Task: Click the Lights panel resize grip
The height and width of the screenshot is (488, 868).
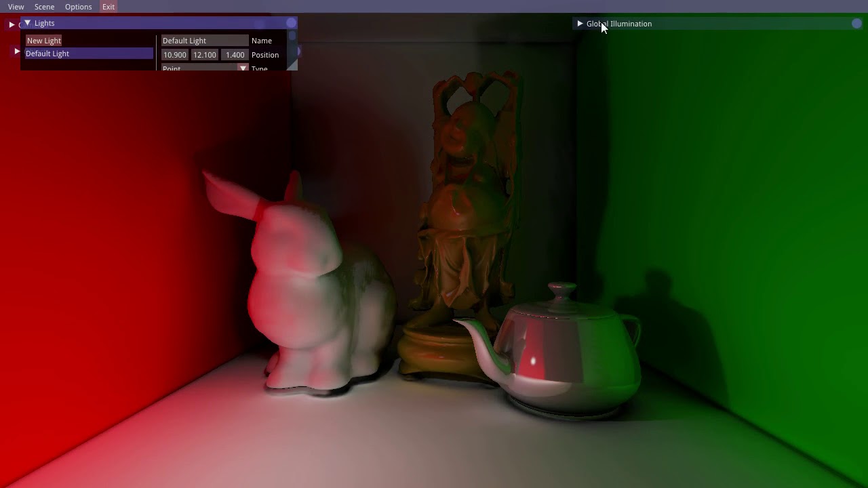Action: coord(292,65)
